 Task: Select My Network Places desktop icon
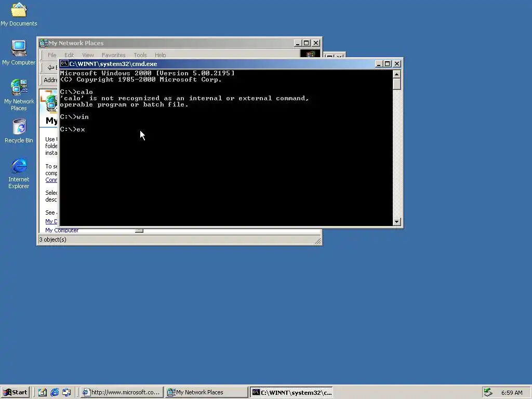(19, 95)
